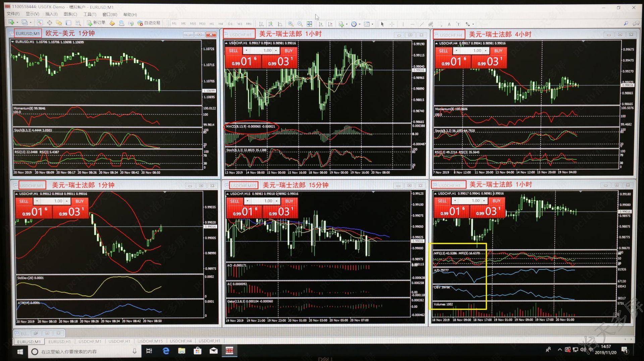This screenshot has height=361, width=644.
Task: Click the Windows taskbar search box
Action: (84, 351)
